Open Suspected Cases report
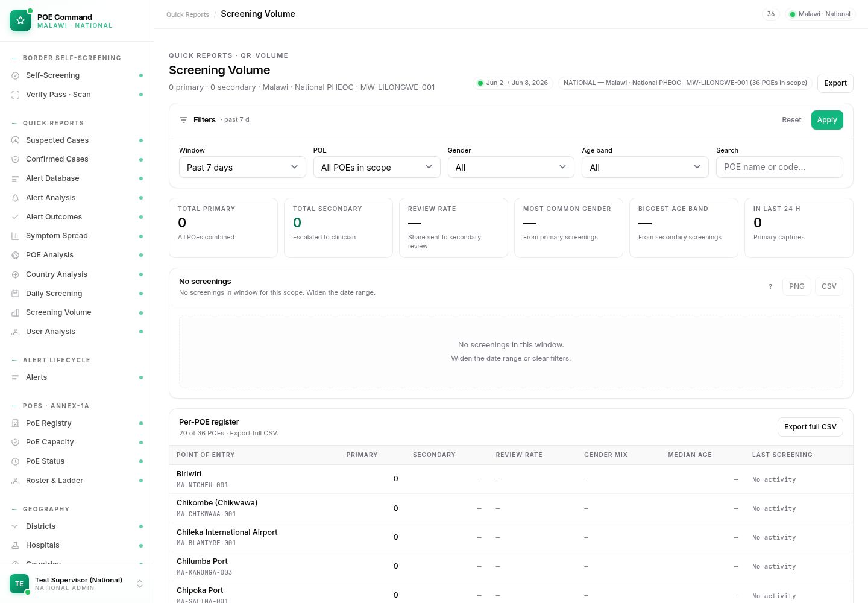The width and height of the screenshot is (868, 603). point(77,140)
